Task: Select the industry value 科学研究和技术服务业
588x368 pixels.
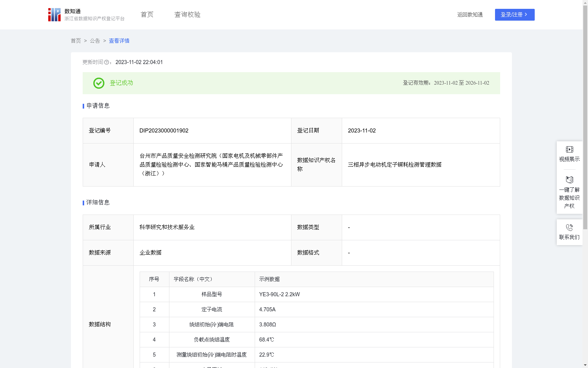Action: [x=167, y=227]
